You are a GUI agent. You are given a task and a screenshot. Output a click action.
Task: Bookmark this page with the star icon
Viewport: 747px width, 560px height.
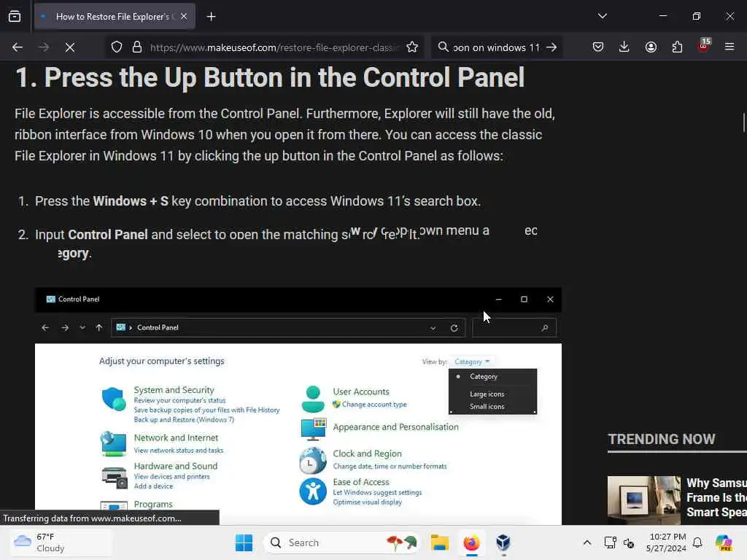[x=412, y=47]
